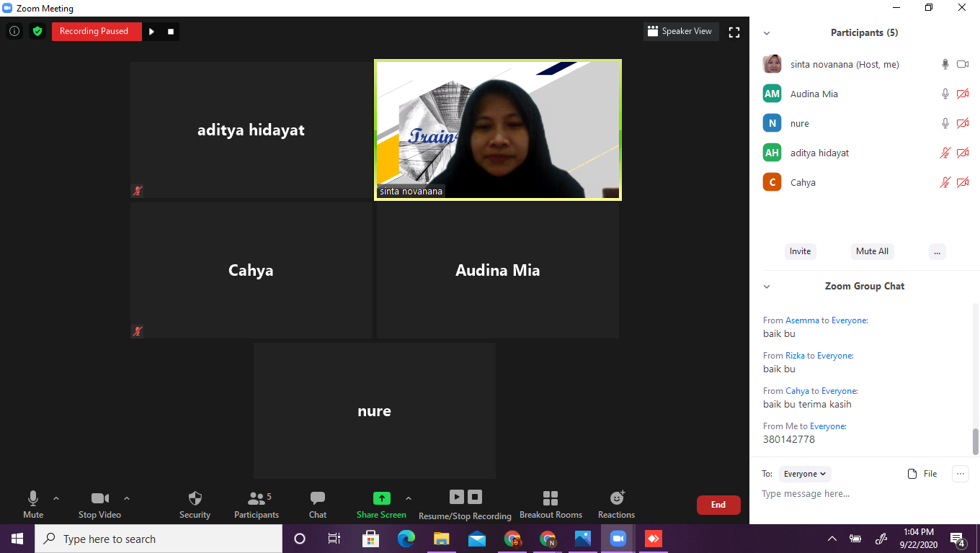980x553 pixels.
Task: Expand audio options arrow beside Mute
Action: [56, 498]
